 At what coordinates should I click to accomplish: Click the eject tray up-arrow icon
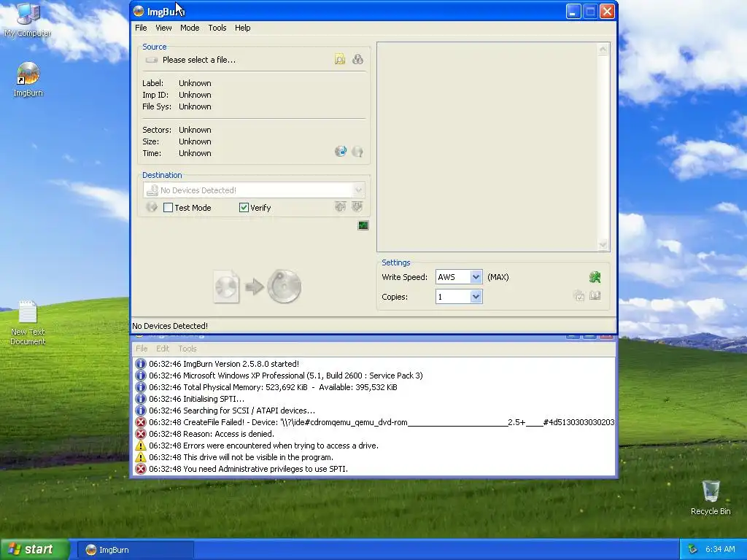coord(340,206)
